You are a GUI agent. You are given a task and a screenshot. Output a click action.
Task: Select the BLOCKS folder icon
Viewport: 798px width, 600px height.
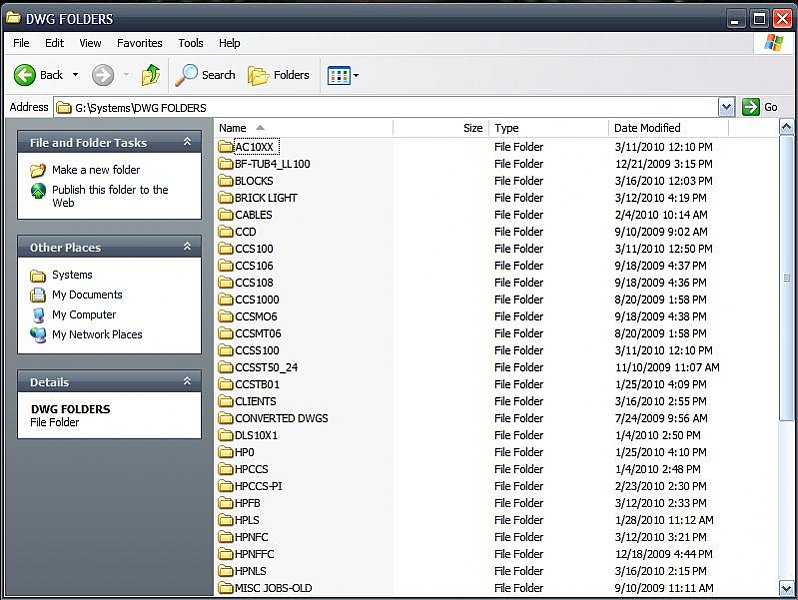click(x=226, y=181)
